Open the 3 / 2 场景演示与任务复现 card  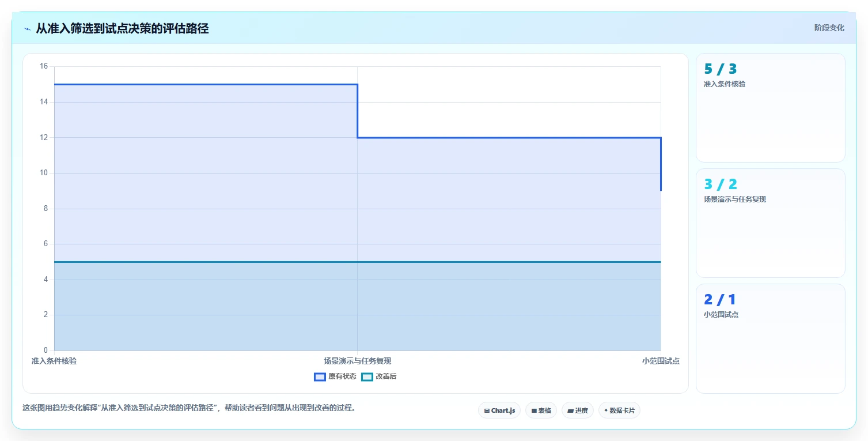coord(771,223)
